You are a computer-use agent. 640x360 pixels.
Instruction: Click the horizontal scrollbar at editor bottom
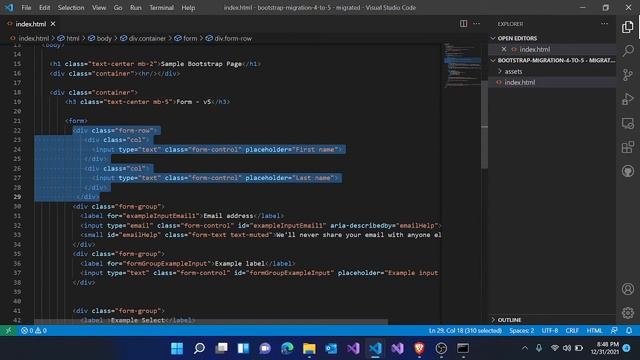pyautogui.click(x=211, y=322)
